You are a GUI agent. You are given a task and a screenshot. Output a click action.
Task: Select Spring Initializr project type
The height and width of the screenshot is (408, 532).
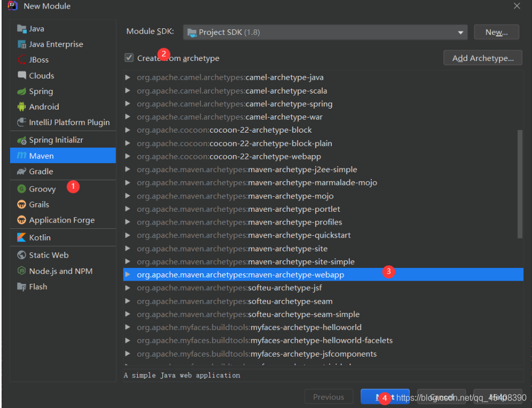pos(63,140)
